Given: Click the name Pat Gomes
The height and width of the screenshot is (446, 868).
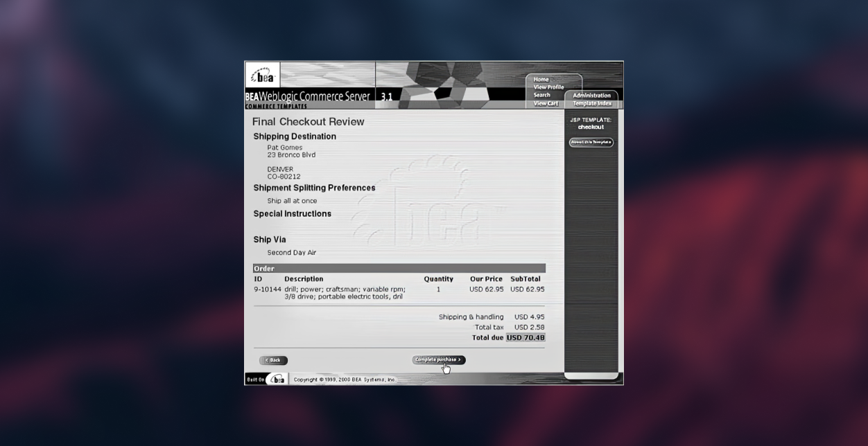Looking at the screenshot, I should pos(284,148).
